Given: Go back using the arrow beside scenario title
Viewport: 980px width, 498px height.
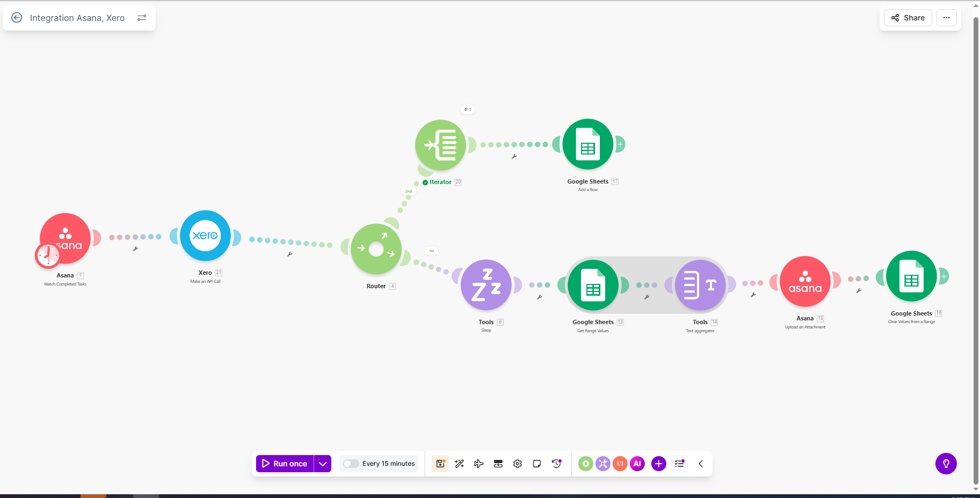Looking at the screenshot, I should 17,18.
